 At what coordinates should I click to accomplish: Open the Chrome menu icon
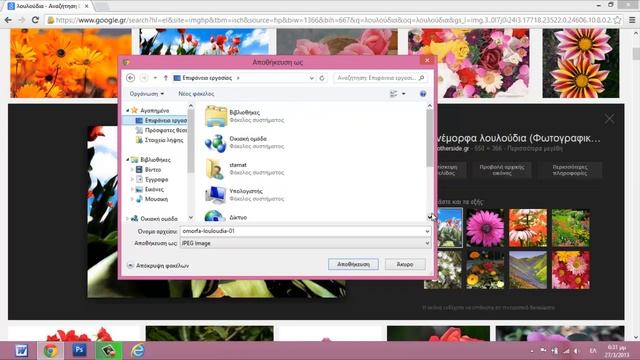point(632,20)
